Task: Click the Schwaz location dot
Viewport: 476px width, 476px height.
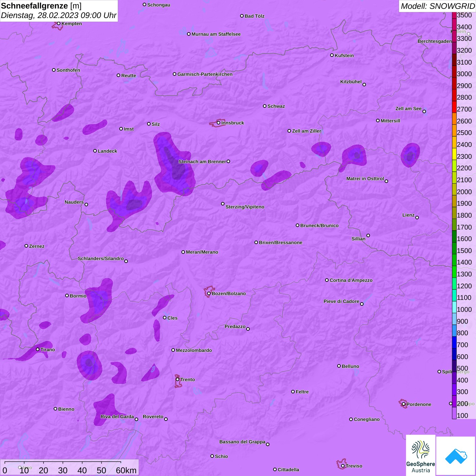Action: [x=265, y=106]
